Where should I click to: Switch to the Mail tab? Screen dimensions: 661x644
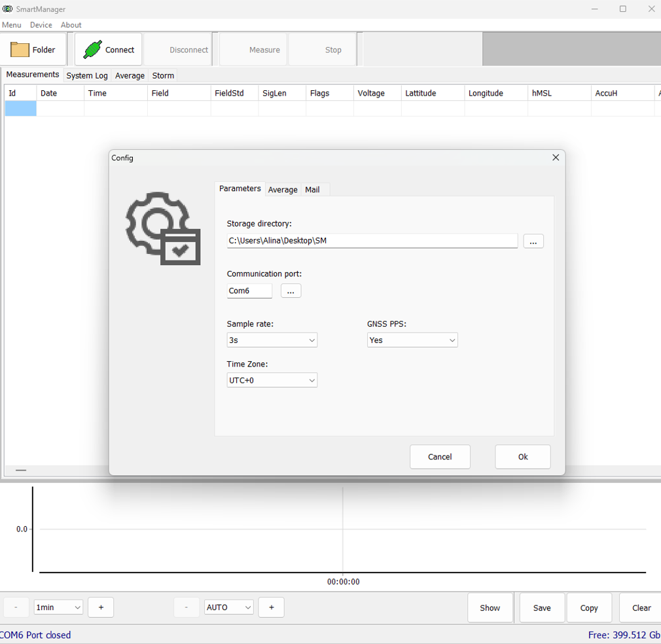tap(312, 190)
